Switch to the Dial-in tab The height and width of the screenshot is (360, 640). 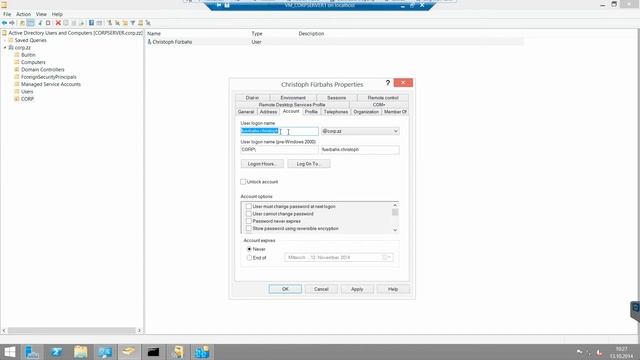[252, 98]
